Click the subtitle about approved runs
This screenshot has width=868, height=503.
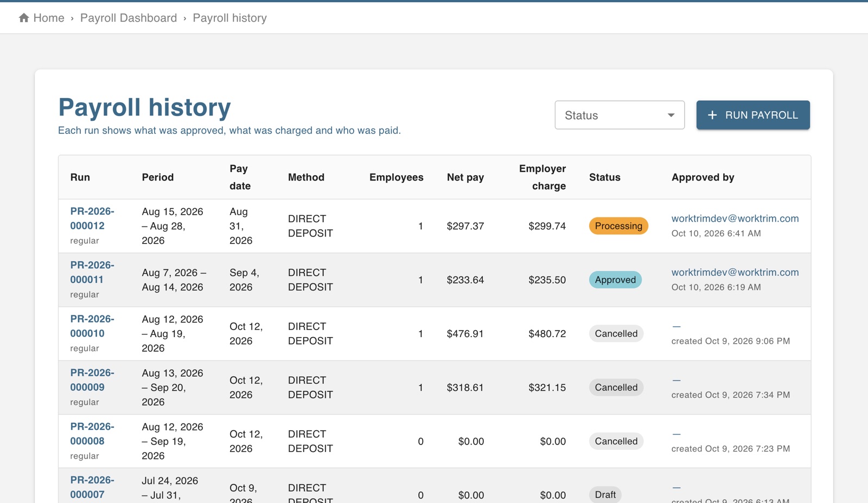(229, 131)
